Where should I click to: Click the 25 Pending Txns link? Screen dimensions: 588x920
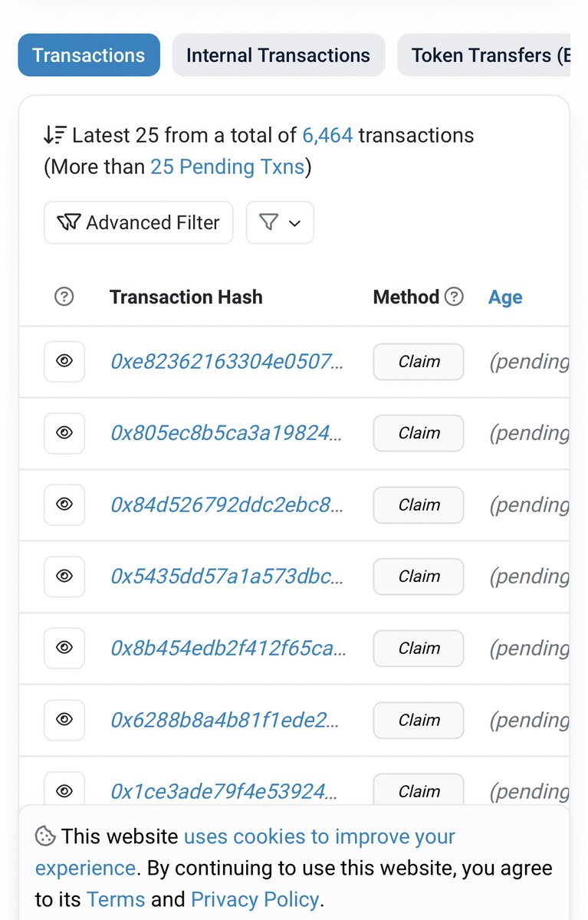(x=228, y=166)
